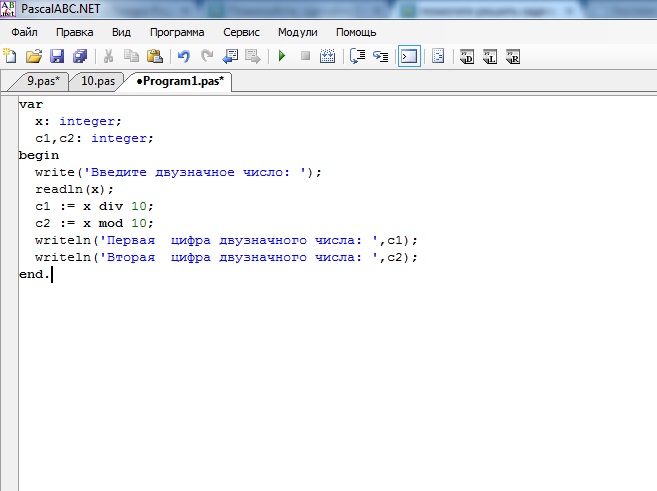
Task: Click the Open file folder icon
Action: pyautogui.click(x=34, y=57)
